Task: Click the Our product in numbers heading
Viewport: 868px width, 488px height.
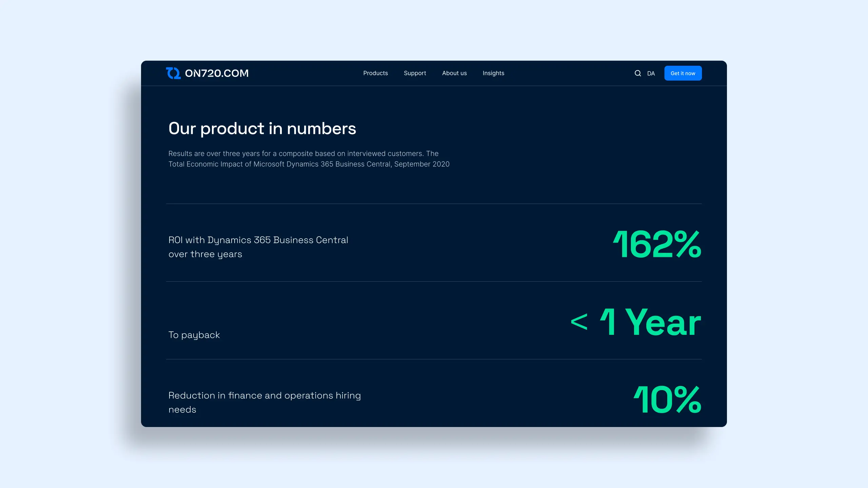Action: (262, 128)
